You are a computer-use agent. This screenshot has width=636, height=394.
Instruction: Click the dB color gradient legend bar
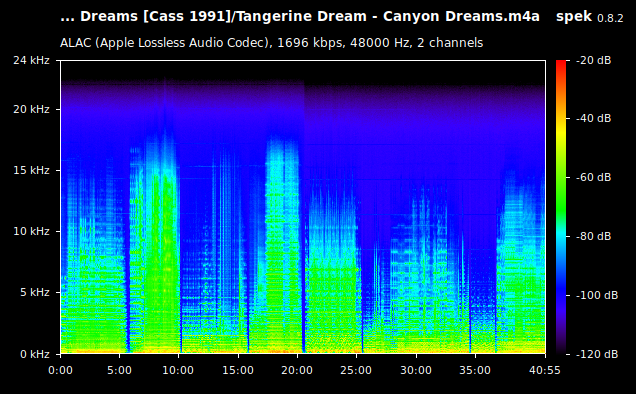pos(561,207)
